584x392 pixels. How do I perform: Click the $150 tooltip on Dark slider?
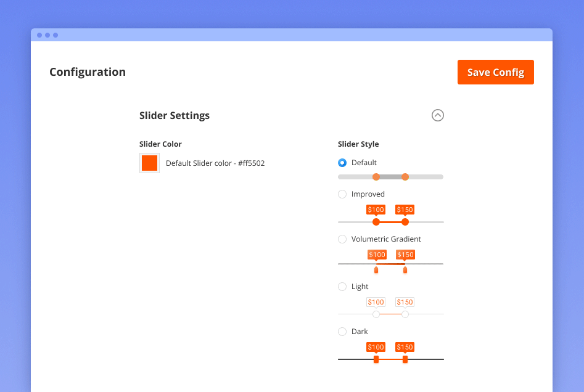tap(405, 347)
